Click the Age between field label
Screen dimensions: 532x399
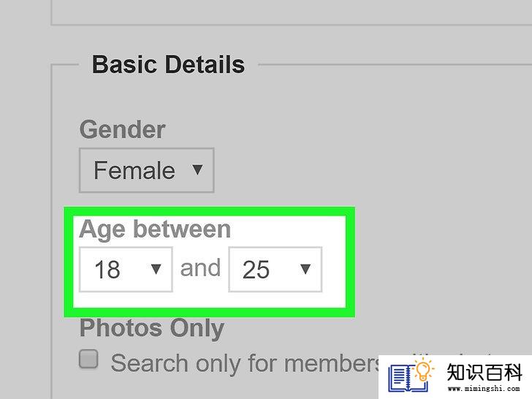tap(155, 229)
